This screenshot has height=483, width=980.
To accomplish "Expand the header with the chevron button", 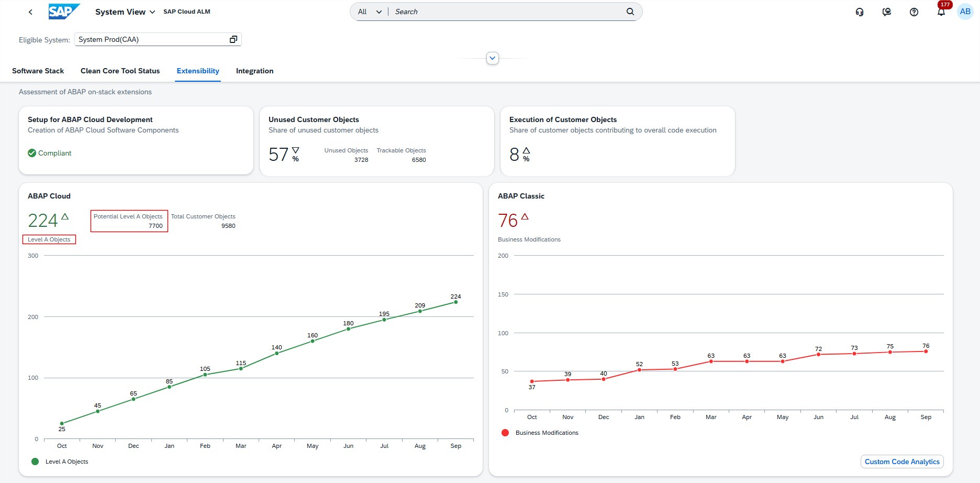I will pyautogui.click(x=492, y=58).
